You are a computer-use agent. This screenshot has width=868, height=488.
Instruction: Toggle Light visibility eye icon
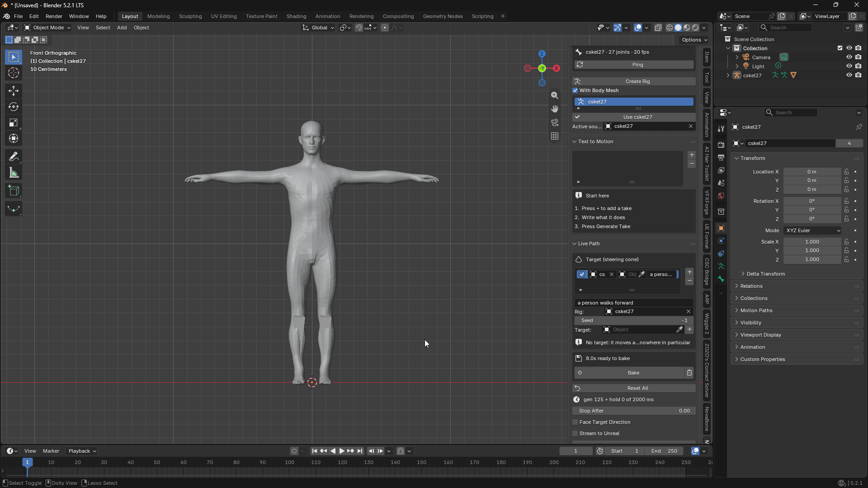(x=849, y=66)
